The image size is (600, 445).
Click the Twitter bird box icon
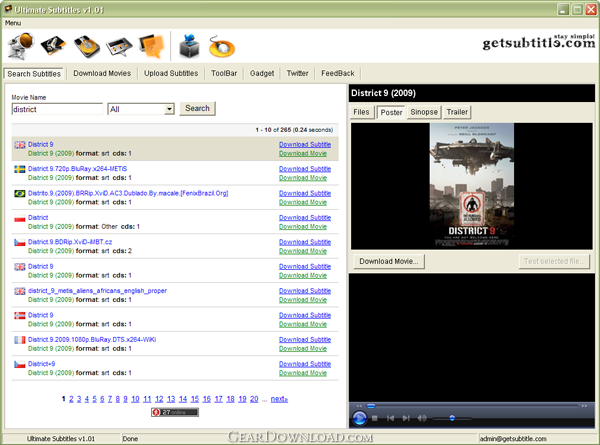(189, 46)
